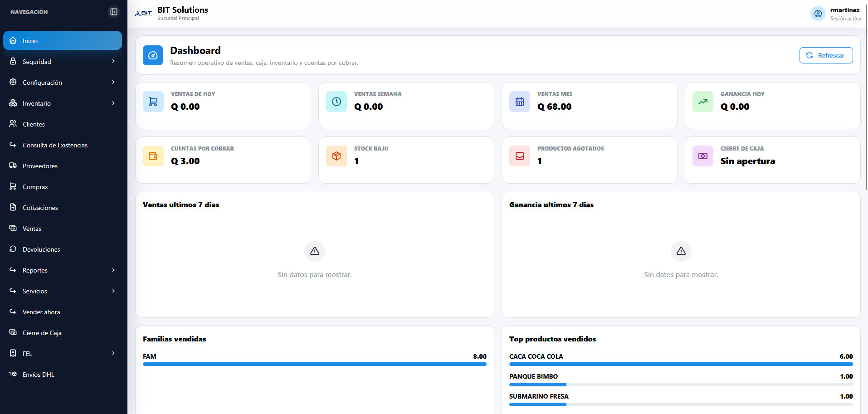Click the 'Familias vendidas' heading
This screenshot has height=414, width=868.
[x=175, y=339]
